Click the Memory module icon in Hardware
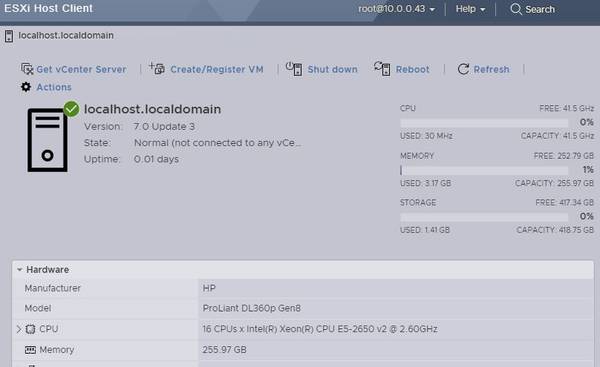This screenshot has width=600, height=367. (x=30, y=350)
